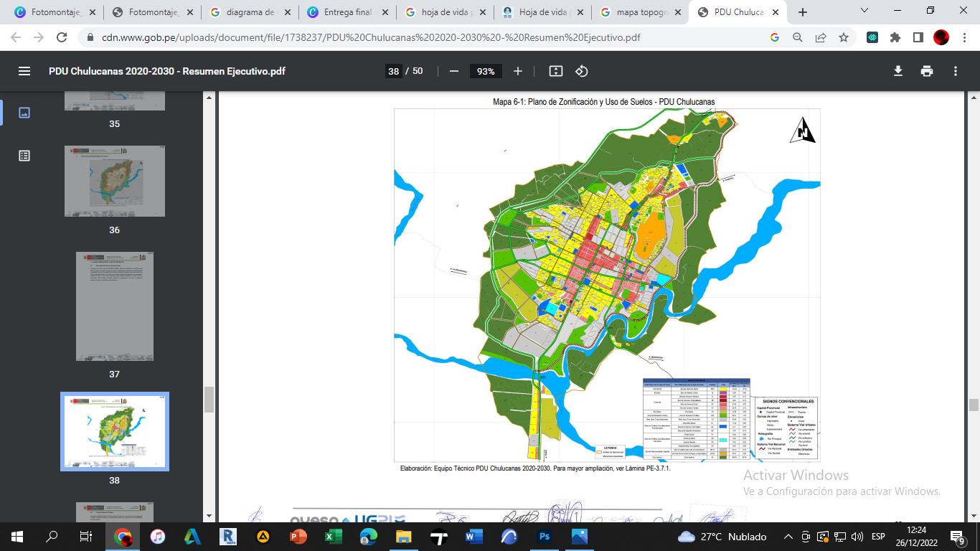This screenshot has width=980, height=551.
Task: Show hidden system tray icons
Action: point(788,537)
